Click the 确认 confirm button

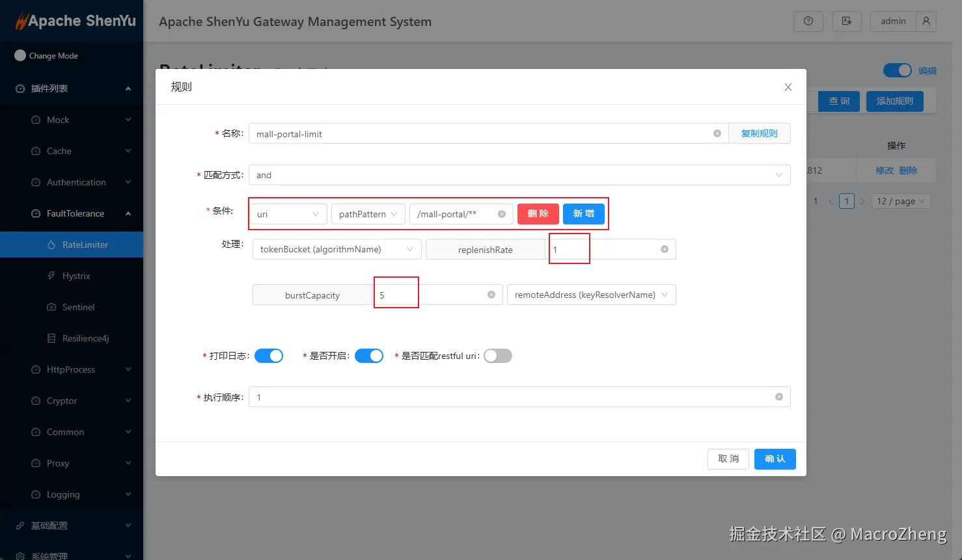tap(775, 459)
